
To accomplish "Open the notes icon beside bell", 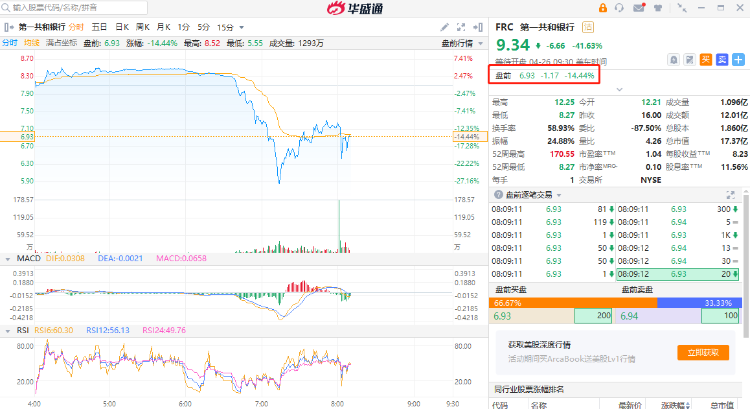I will click(x=689, y=60).
